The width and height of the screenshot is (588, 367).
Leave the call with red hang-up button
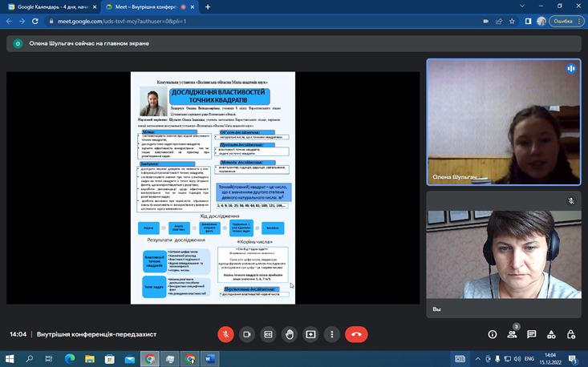point(356,334)
